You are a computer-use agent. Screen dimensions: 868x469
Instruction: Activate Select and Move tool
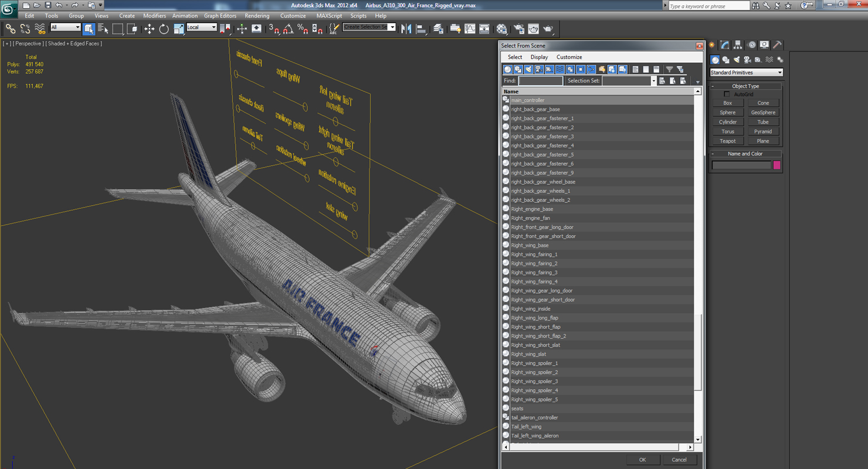[150, 28]
